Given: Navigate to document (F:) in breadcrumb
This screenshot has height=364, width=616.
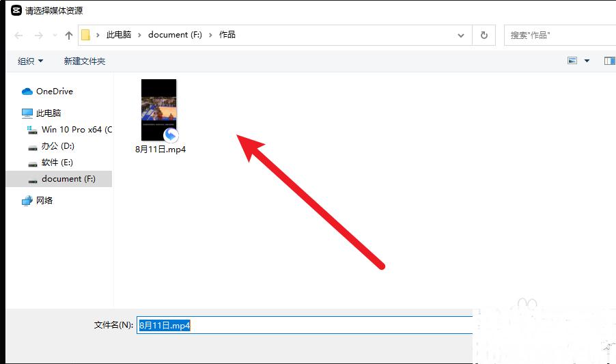Looking at the screenshot, I should (x=175, y=35).
